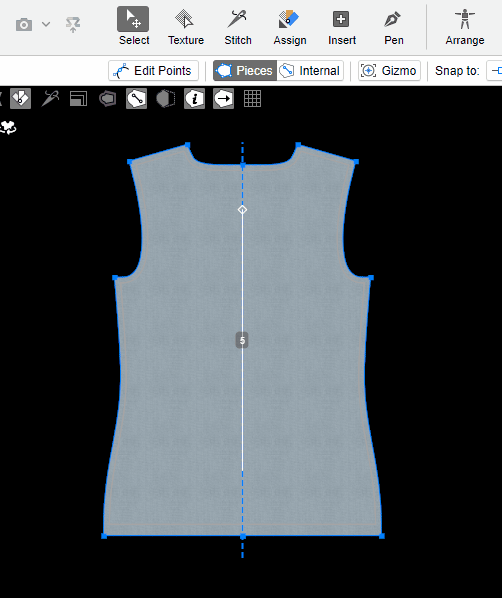Viewport: 502px width, 598px height.
Task: Toggle the grain direction arrow icon
Action: pos(223,99)
